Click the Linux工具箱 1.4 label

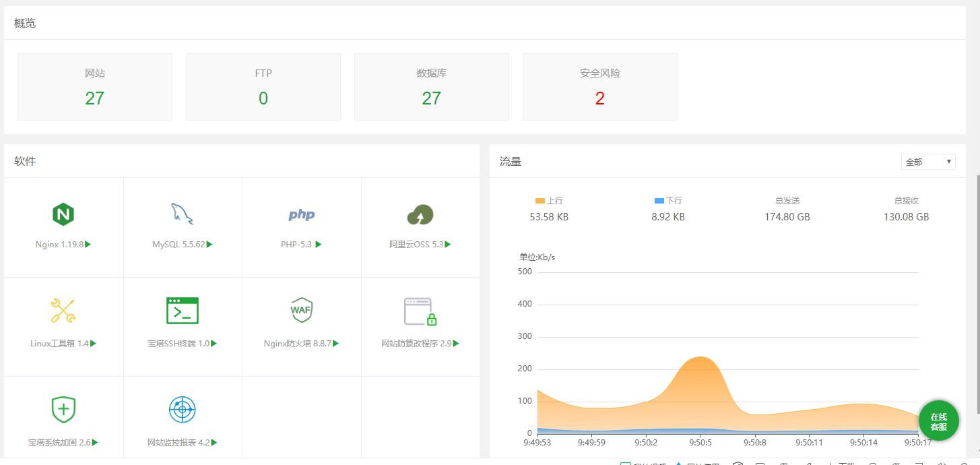click(x=59, y=344)
